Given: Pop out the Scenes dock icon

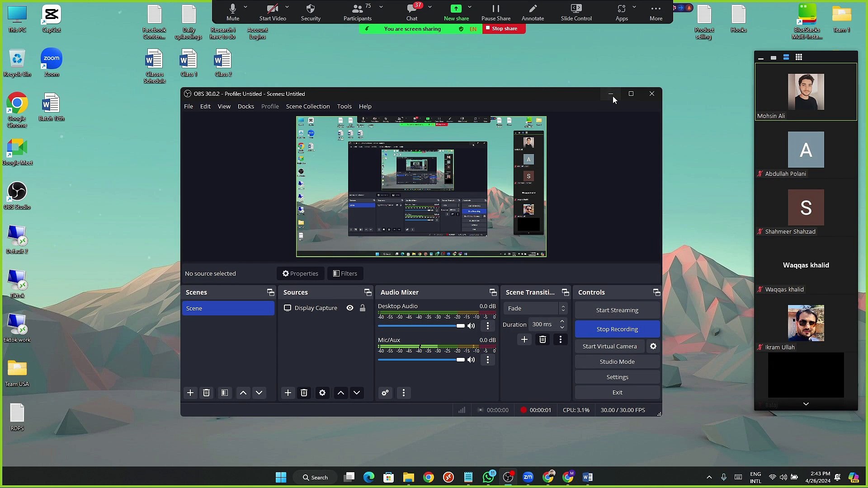Looking at the screenshot, I should 270,292.
